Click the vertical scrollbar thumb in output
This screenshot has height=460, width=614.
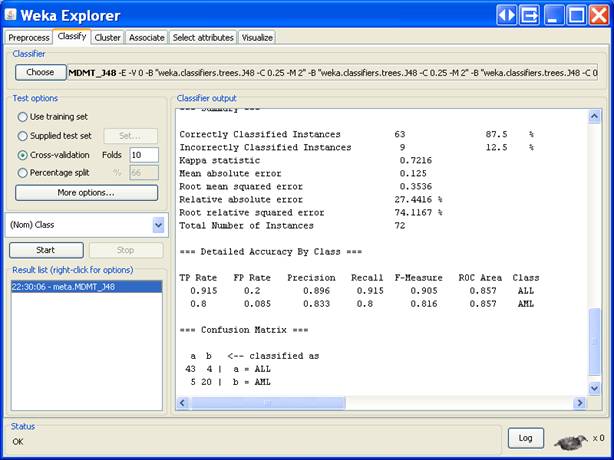pos(594,341)
